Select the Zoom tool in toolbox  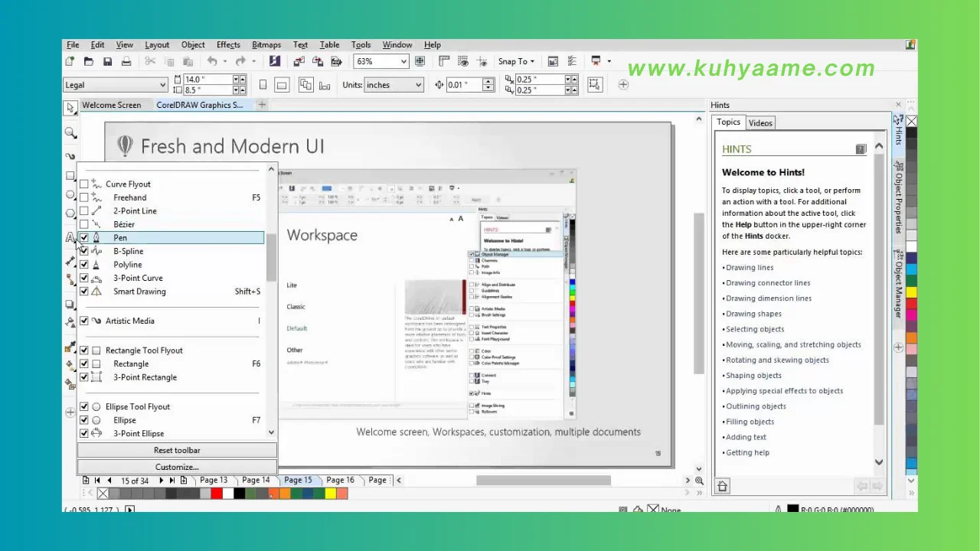tap(70, 133)
